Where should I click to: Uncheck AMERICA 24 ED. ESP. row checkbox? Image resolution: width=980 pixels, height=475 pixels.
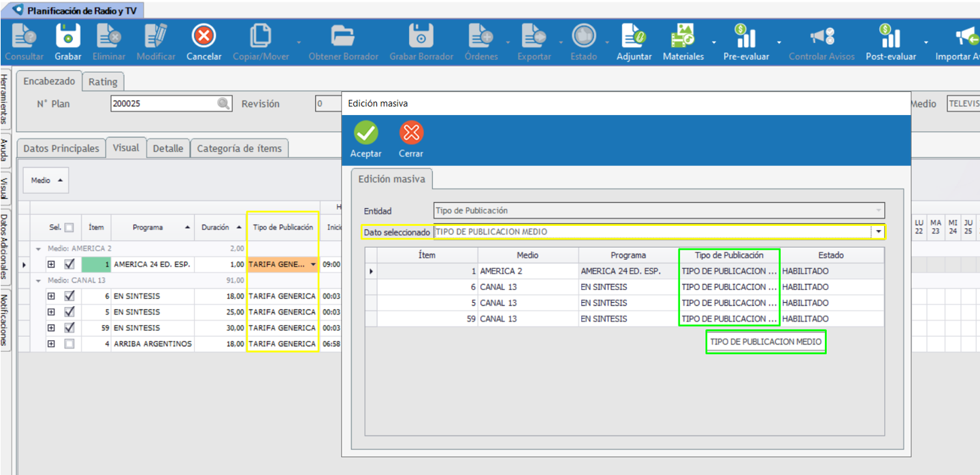[69, 264]
